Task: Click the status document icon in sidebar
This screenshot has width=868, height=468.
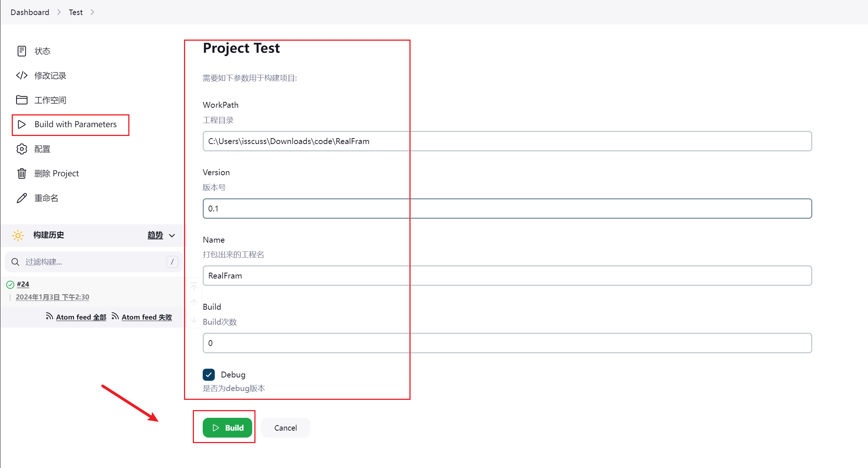Action: [x=22, y=51]
